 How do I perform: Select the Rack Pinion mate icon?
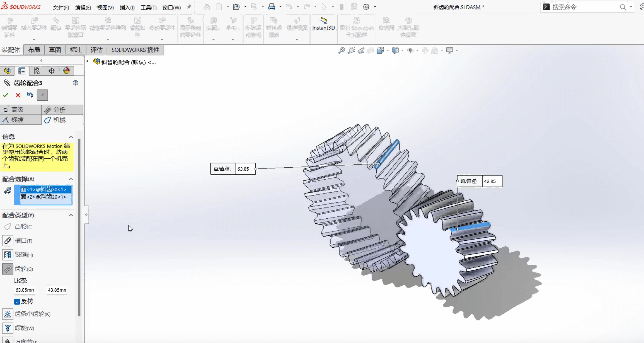click(x=8, y=314)
